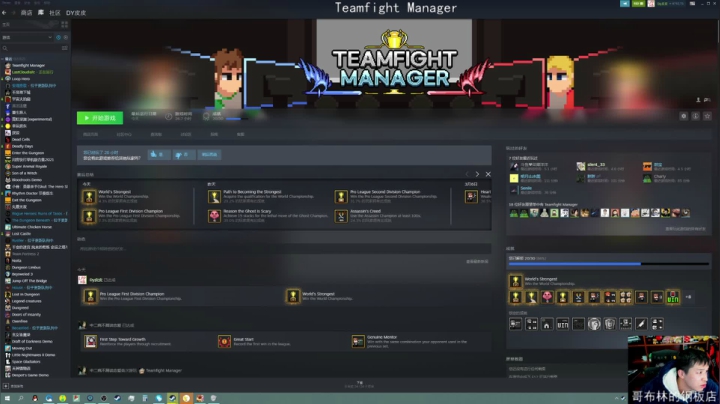Select Ultimate Chicken Horse in library list

[x=32, y=227]
